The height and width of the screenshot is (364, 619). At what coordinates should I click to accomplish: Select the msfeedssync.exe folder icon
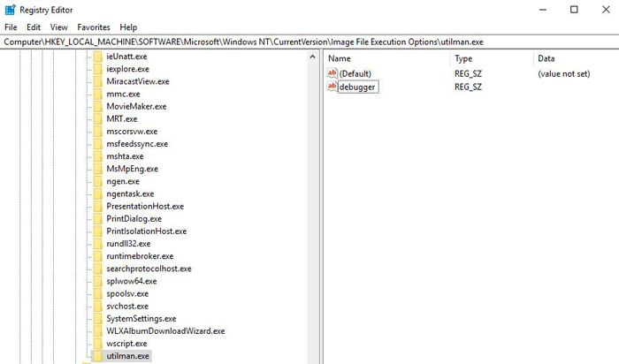click(x=98, y=144)
